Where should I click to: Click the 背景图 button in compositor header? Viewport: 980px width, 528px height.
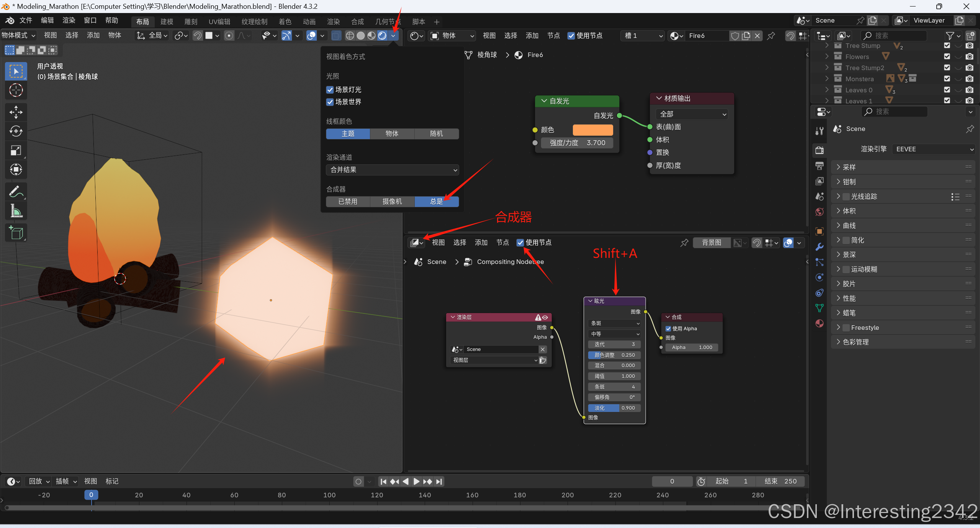tap(711, 243)
